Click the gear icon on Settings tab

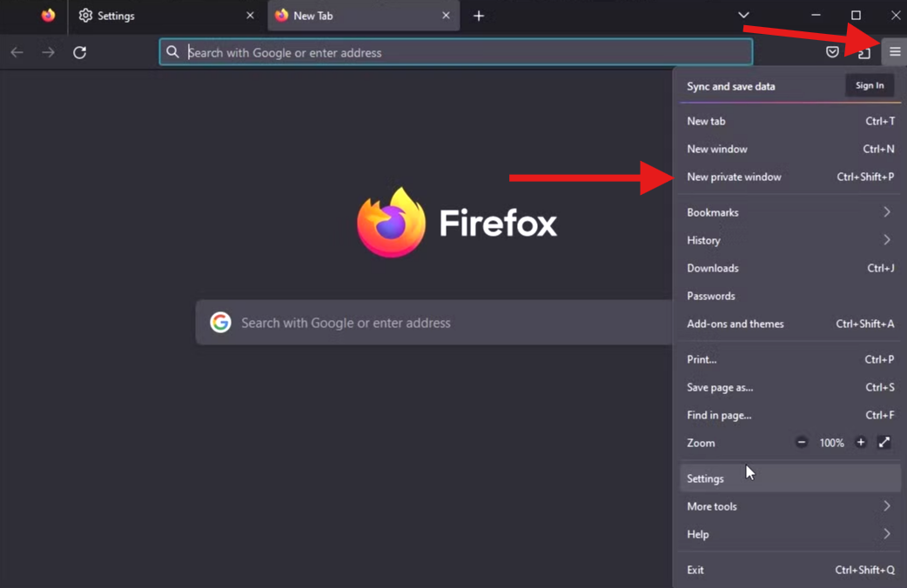(x=85, y=16)
